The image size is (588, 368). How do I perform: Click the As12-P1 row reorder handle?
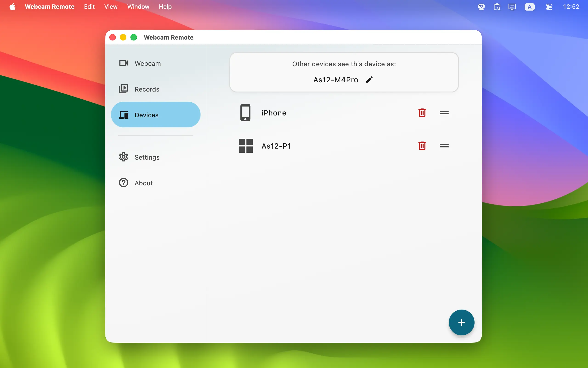coord(444,146)
